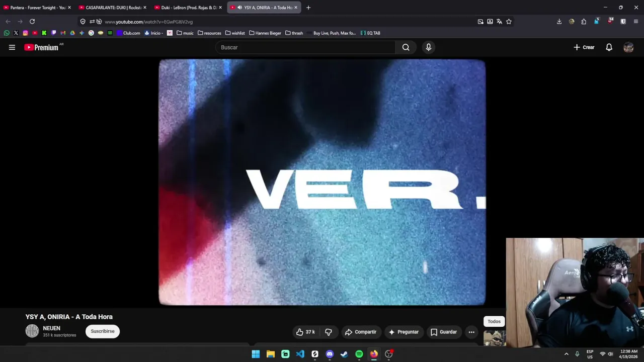644x362 pixels.
Task: Open the X (Twitter) bookmark
Action: 16,33
